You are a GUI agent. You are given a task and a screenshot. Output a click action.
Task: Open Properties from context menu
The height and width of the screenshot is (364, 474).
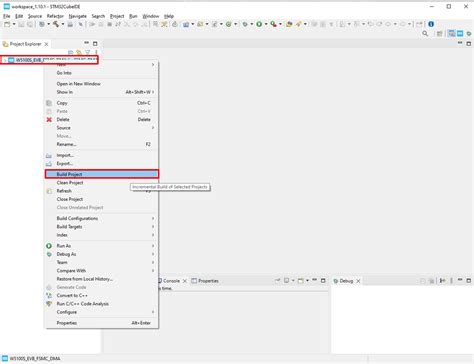102,323
